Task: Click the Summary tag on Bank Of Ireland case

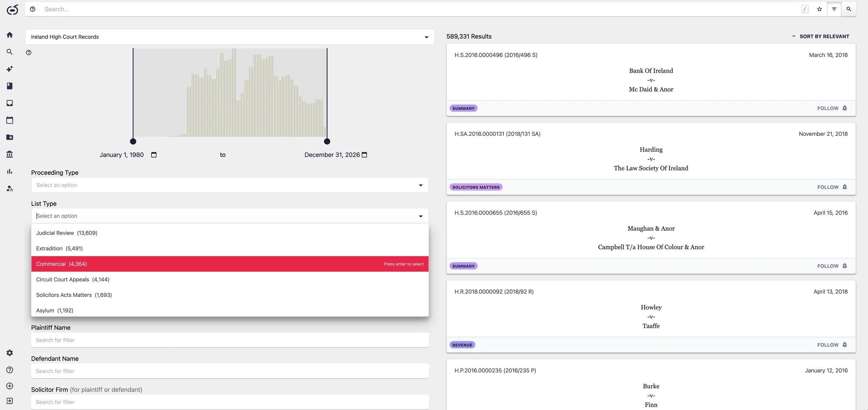Action: [x=463, y=108]
